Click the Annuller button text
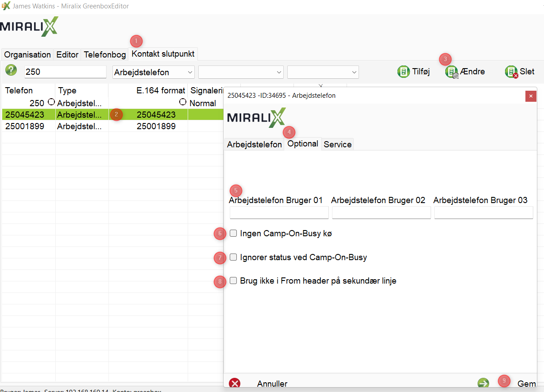Viewport: 544px width, 392px height. (x=272, y=384)
